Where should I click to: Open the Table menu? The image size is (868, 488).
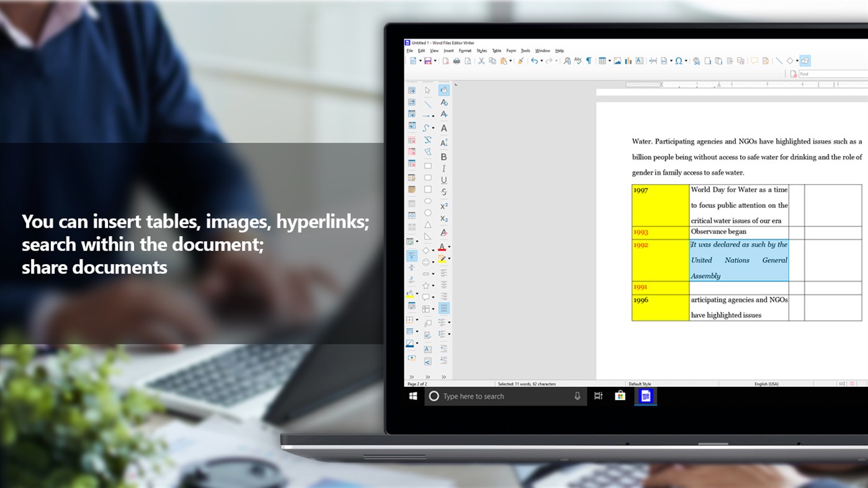pyautogui.click(x=496, y=50)
